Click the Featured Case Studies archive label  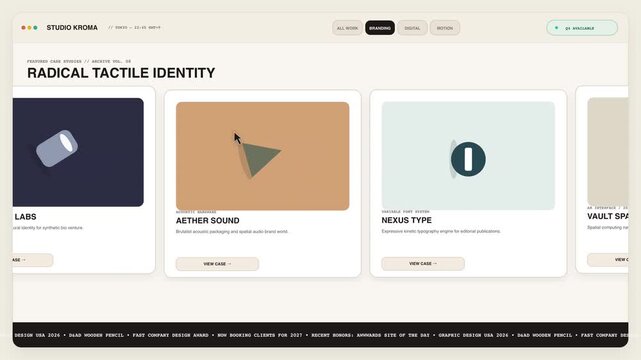tap(79, 61)
